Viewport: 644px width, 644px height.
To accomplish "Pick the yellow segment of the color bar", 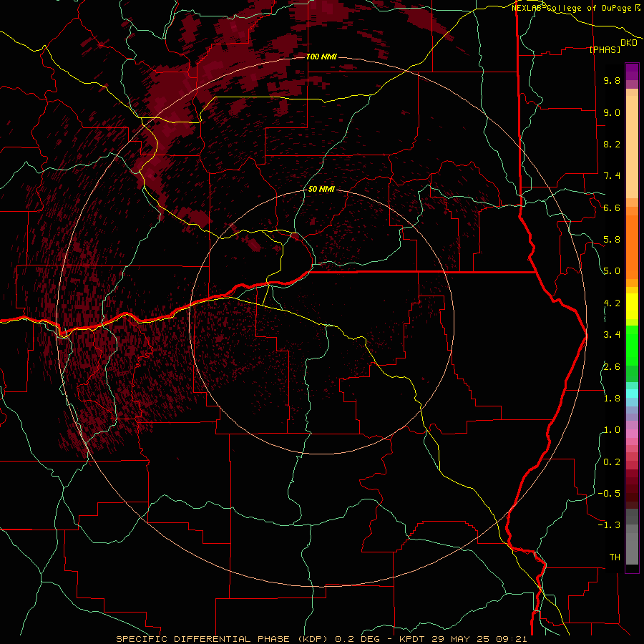I will 632,306.
